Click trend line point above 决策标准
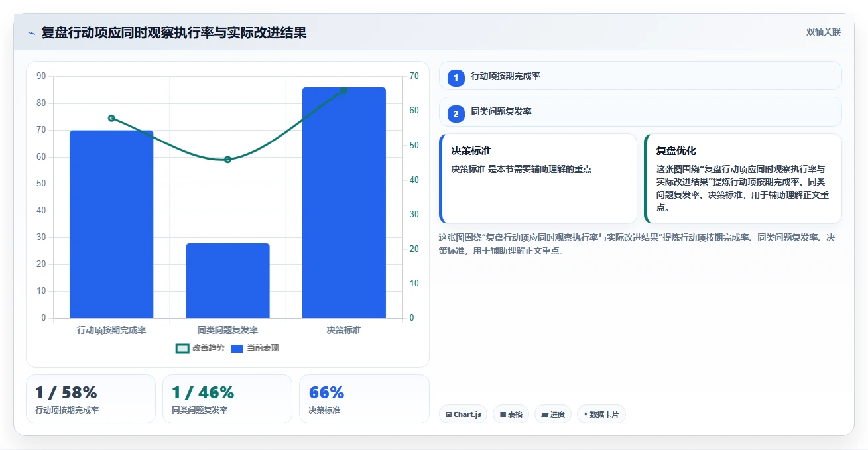Viewport: 868px width, 450px height. (343, 91)
